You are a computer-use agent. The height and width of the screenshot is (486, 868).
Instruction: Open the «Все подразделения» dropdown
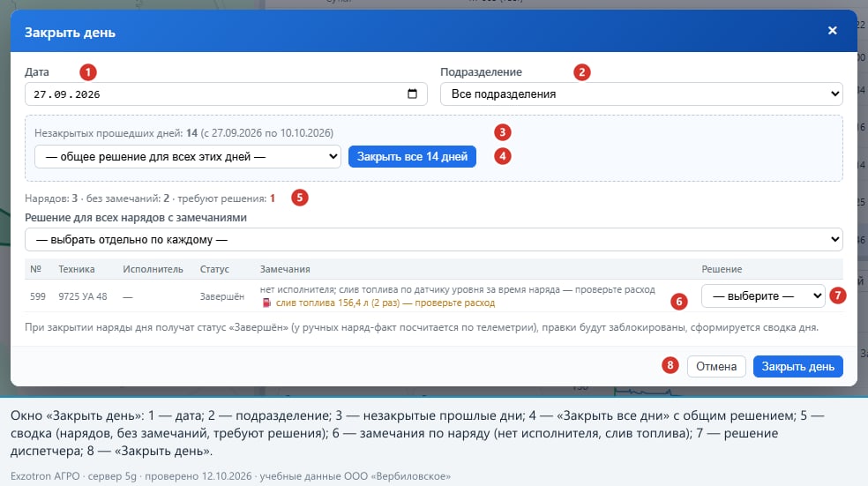click(641, 94)
